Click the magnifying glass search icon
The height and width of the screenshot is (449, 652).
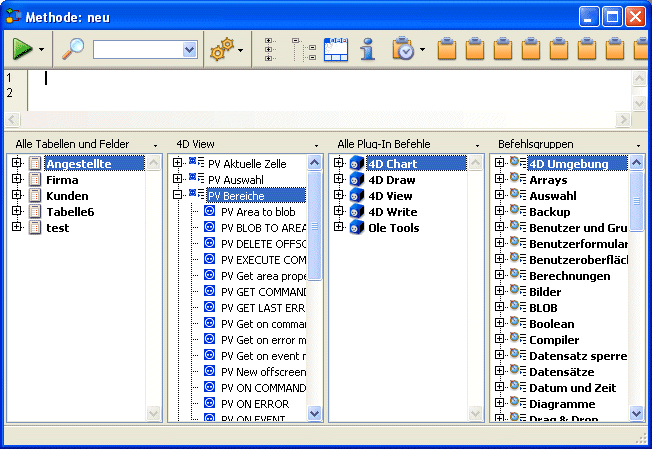point(73,49)
